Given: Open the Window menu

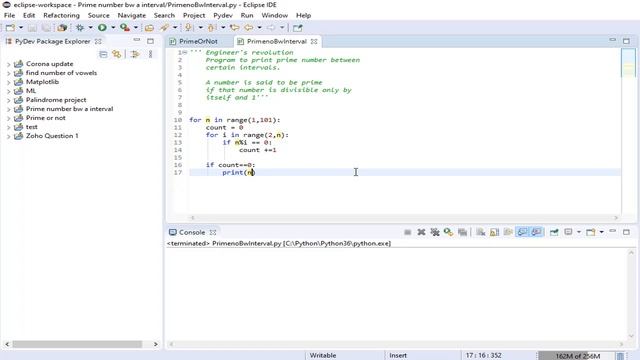Looking at the screenshot, I should click(x=274, y=15).
